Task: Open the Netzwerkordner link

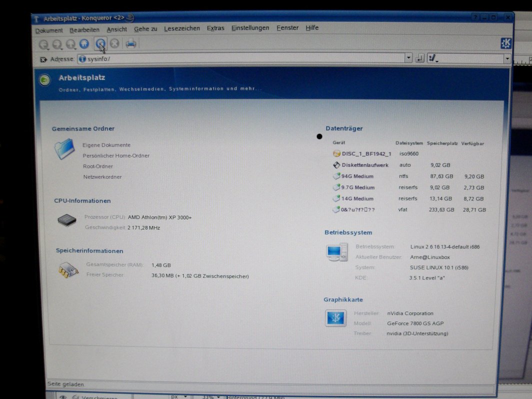Action: tap(102, 177)
